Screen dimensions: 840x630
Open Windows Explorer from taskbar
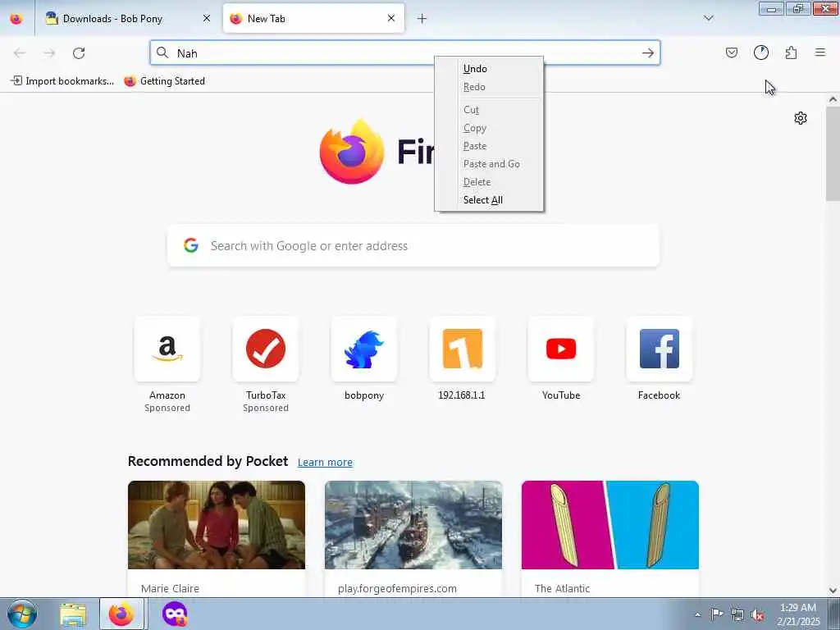(x=73, y=614)
